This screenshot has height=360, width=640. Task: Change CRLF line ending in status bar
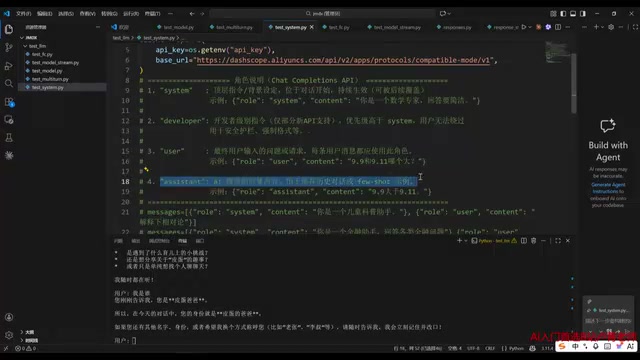coord(490,348)
